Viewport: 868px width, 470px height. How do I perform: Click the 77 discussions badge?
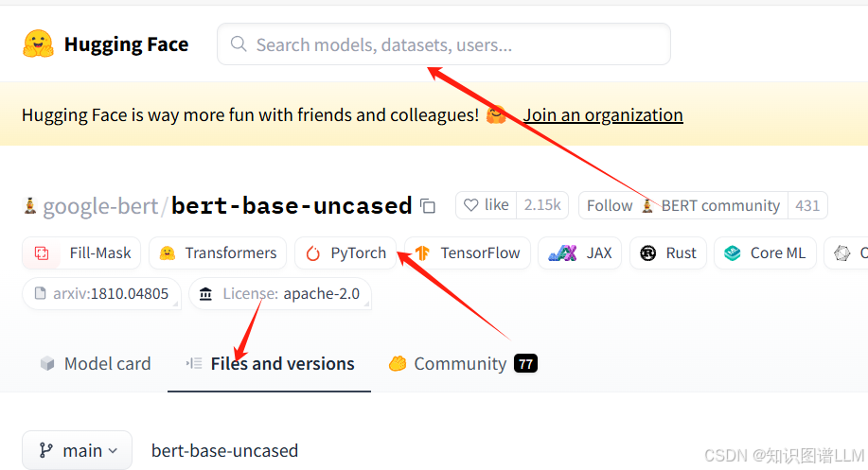pos(526,364)
